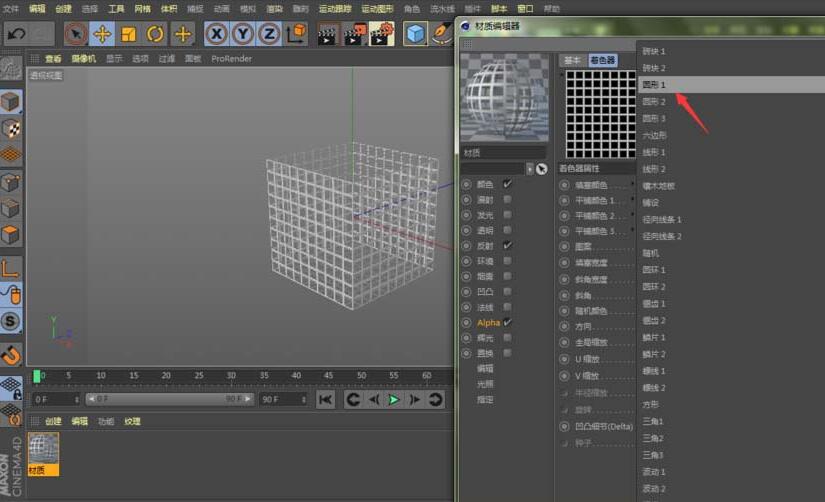This screenshot has height=502, width=825.
Task: Toggle the Color channel checkbox
Action: pyautogui.click(x=507, y=184)
